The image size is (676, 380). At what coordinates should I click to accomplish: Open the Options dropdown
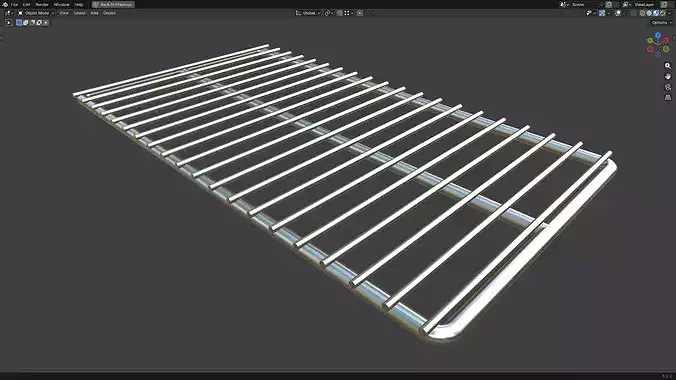point(661,22)
